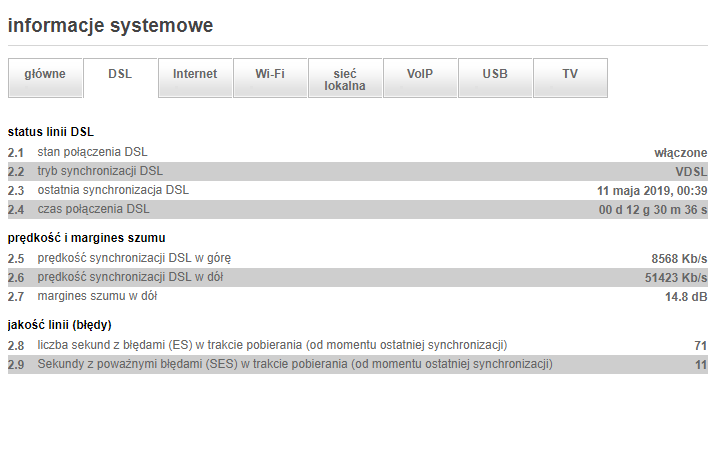Click the last synchronization date value
The image size is (726, 451).
(652, 190)
